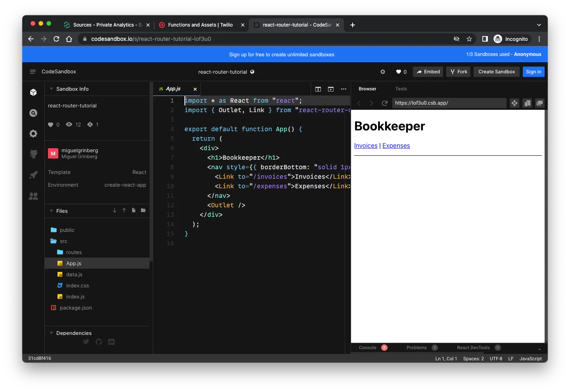The image size is (570, 392).
Task: Refresh the browser preview
Action: click(x=384, y=103)
